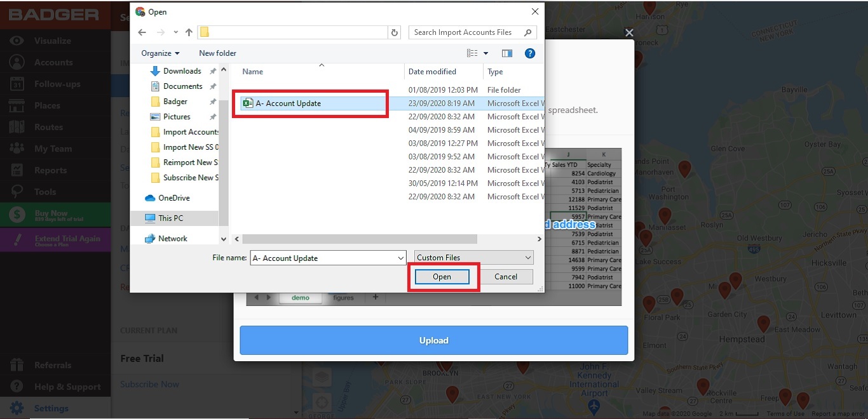Select the demo sheet tab in preview
868x419 pixels.
tap(301, 297)
